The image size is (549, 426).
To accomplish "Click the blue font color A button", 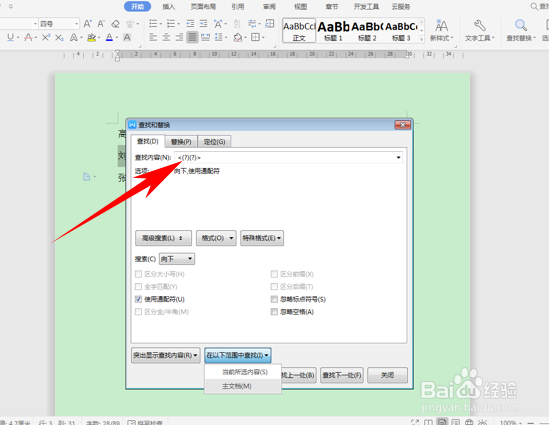I will click(109, 37).
